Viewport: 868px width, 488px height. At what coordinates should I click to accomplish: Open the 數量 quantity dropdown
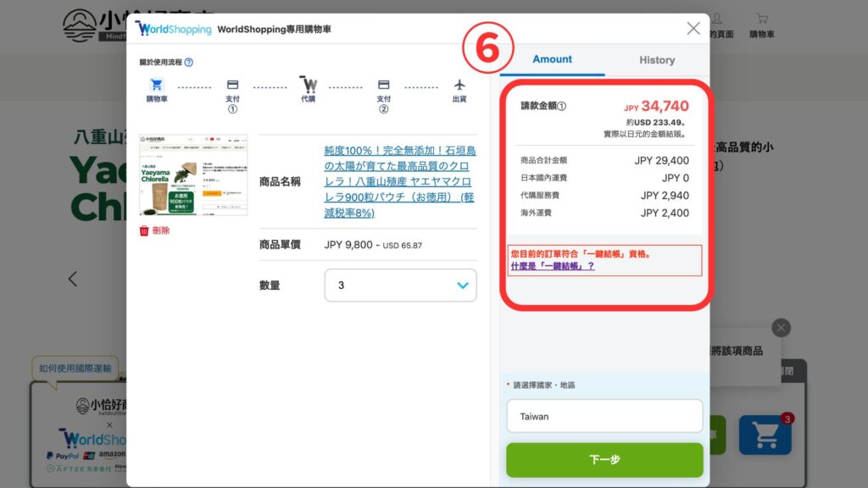400,286
